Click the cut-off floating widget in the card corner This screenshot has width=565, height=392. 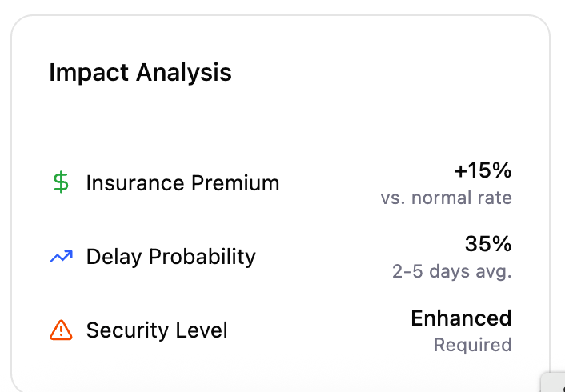coord(554,382)
